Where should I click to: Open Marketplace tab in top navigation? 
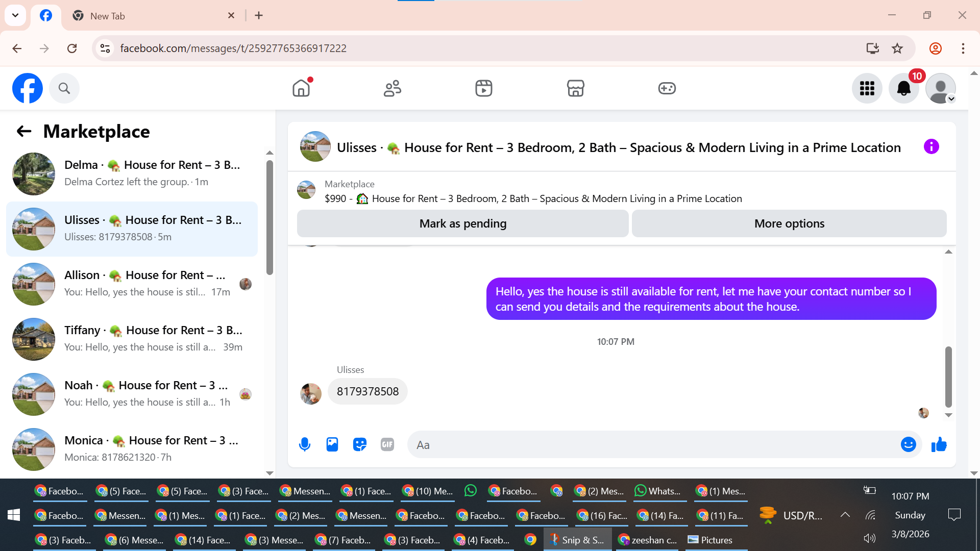[x=575, y=88]
